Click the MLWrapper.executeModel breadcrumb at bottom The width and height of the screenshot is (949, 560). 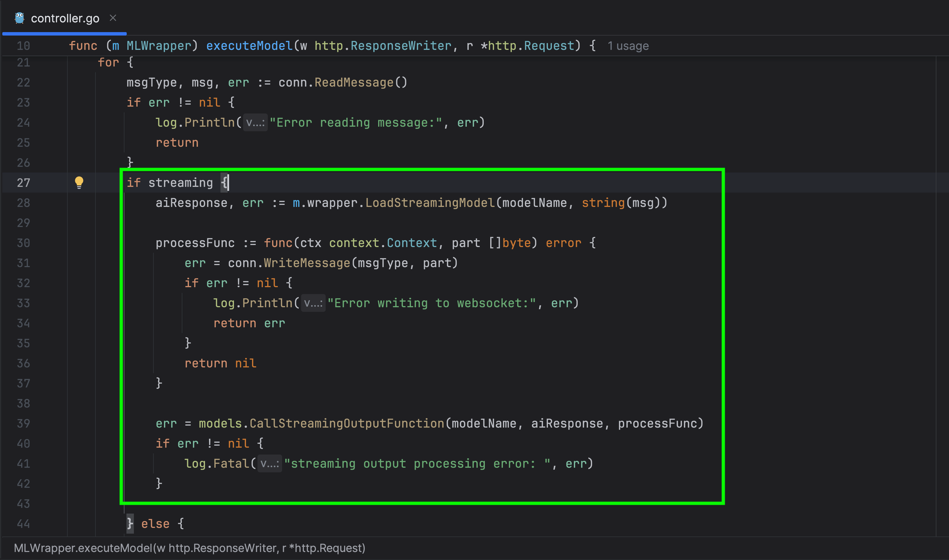189,548
